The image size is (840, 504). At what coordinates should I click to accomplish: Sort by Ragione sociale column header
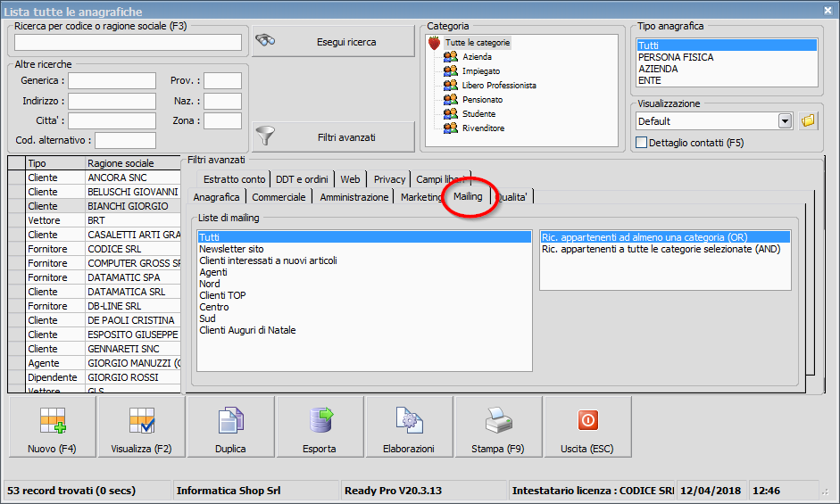(x=133, y=163)
